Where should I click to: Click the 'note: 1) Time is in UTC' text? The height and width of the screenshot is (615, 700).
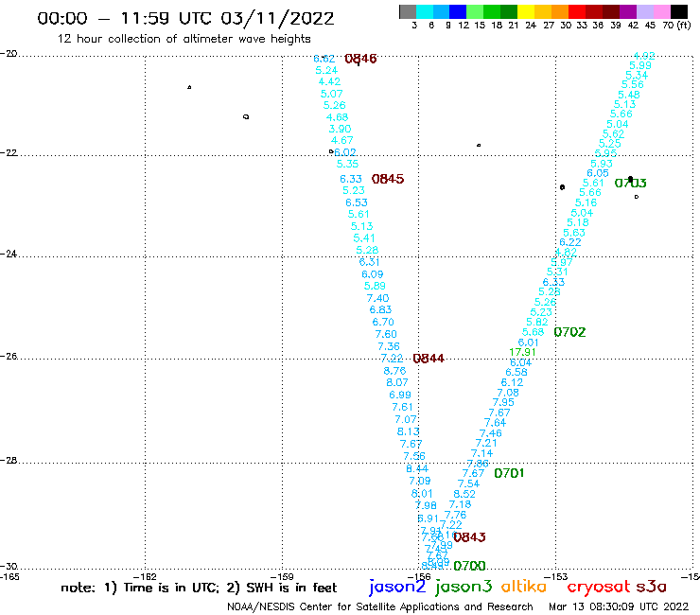click(140, 588)
